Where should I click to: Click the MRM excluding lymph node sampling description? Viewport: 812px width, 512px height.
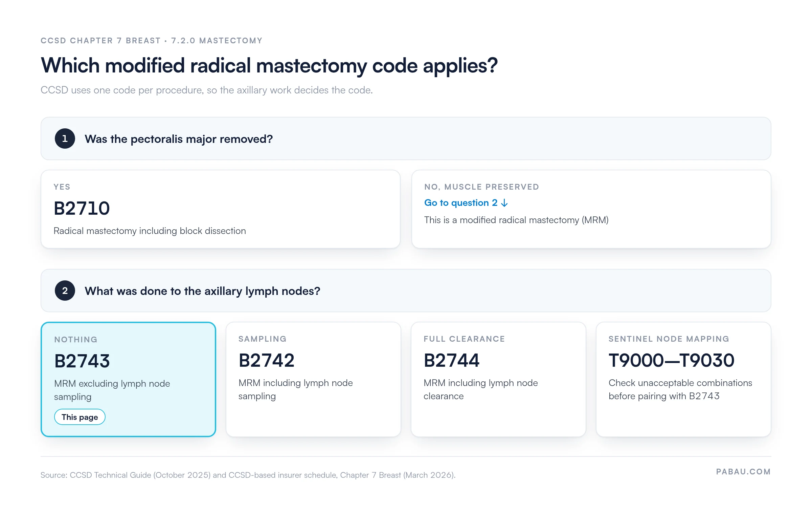pos(112,390)
